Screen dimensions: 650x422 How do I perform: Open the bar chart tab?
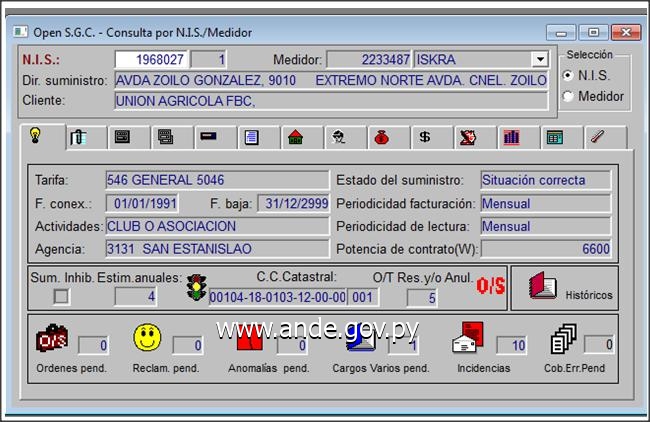coord(511,137)
